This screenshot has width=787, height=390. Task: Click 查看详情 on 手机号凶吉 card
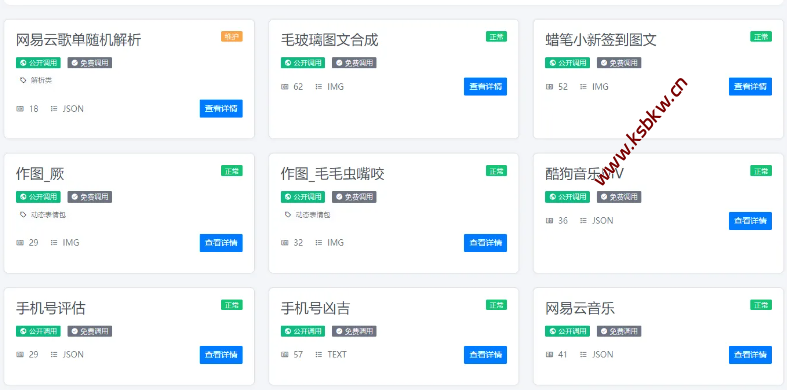tap(485, 355)
